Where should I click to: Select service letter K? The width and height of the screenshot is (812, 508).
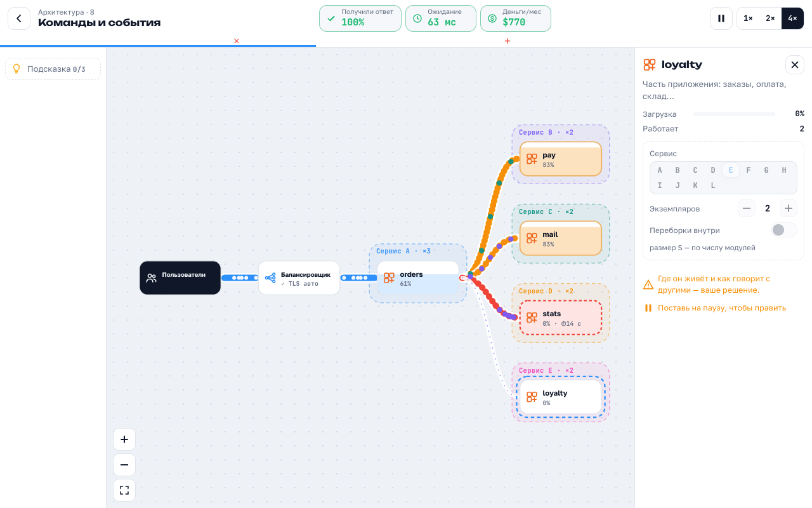695,185
